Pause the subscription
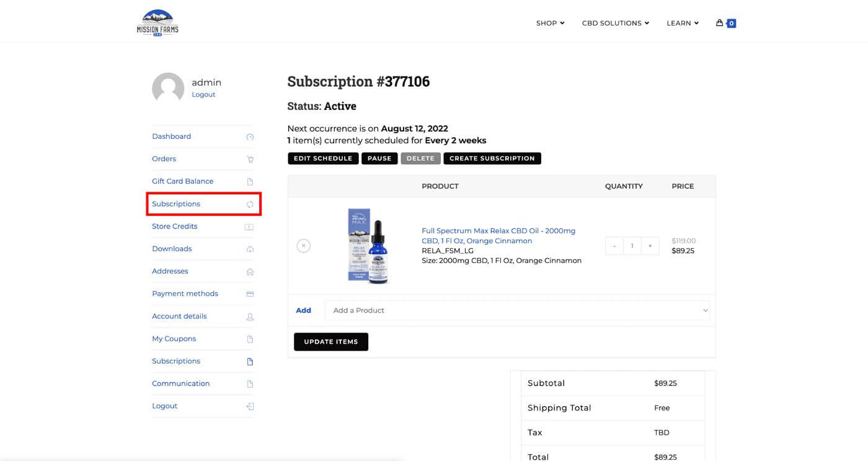 coord(379,158)
